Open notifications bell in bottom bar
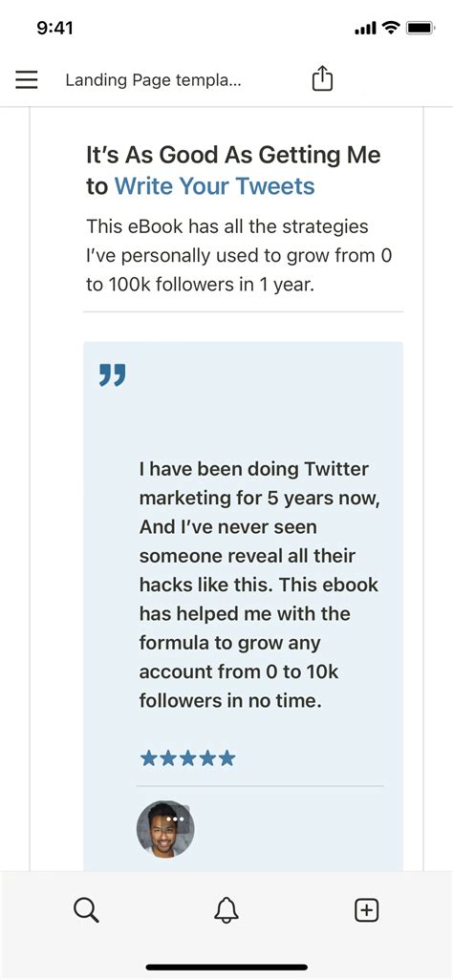This screenshot has width=453, height=980. pyautogui.click(x=226, y=910)
